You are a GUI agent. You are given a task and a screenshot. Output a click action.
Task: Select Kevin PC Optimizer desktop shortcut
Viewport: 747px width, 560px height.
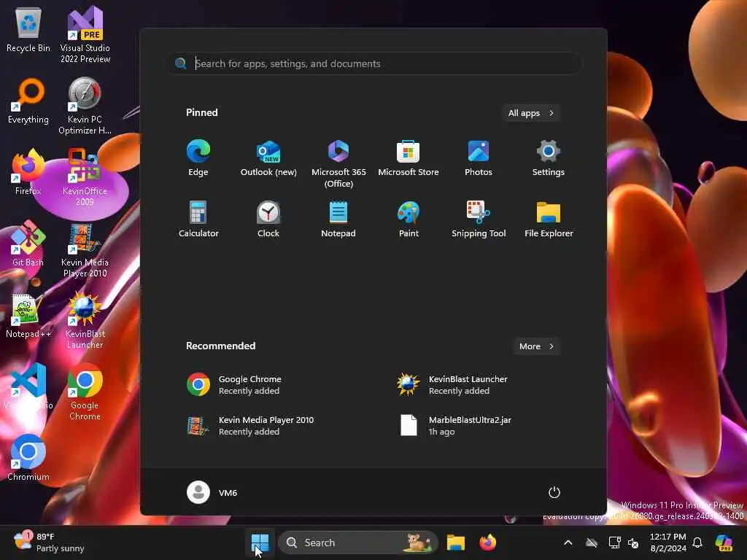pyautogui.click(x=85, y=106)
